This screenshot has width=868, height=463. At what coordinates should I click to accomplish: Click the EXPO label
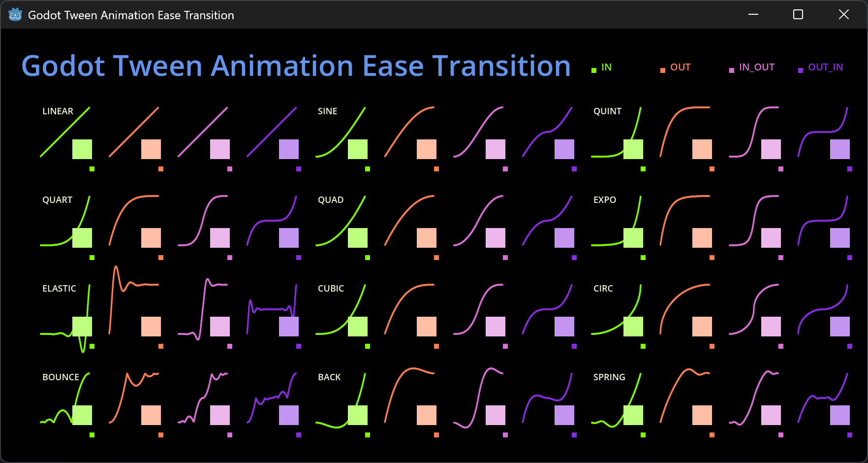605,200
